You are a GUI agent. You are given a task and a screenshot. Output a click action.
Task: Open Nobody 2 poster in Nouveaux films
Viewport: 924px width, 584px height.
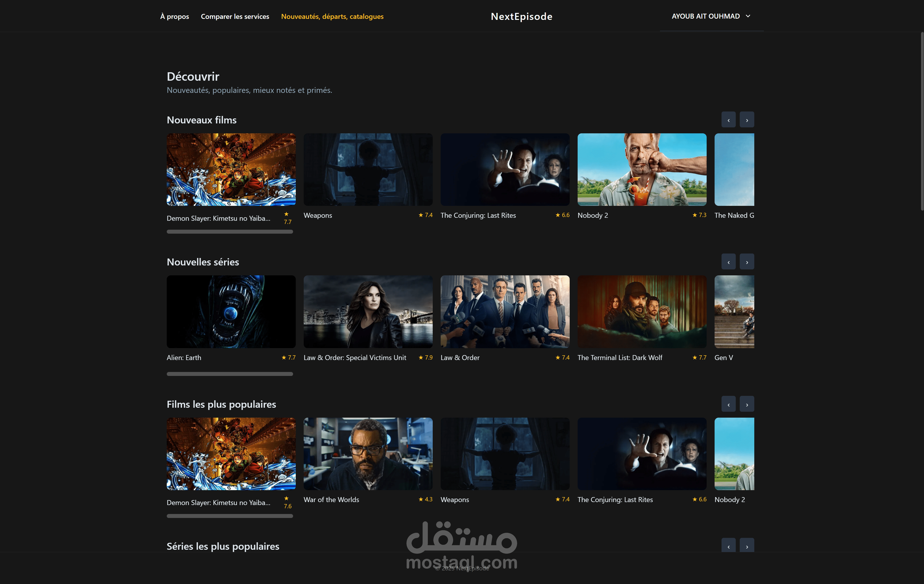pyautogui.click(x=642, y=169)
